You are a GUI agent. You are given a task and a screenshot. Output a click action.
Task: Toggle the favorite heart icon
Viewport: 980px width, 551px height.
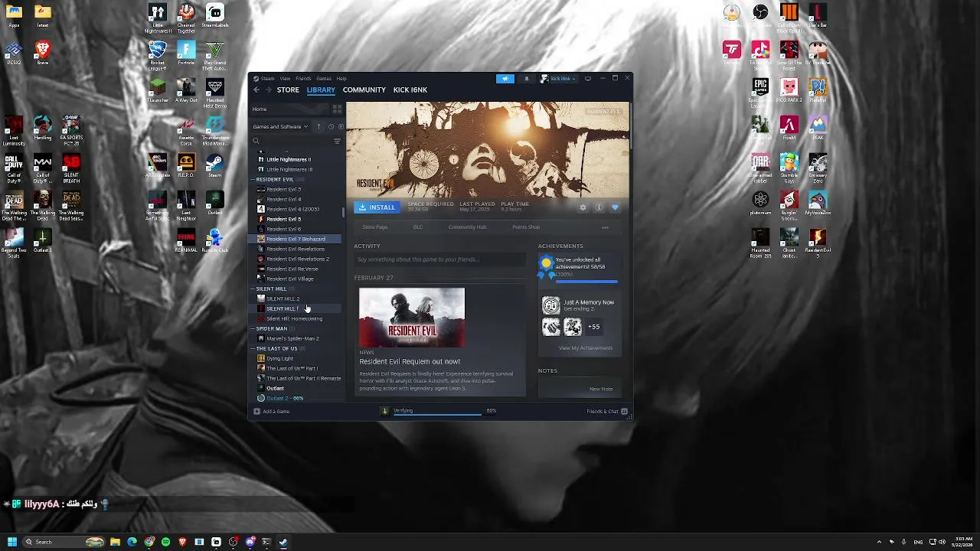615,207
